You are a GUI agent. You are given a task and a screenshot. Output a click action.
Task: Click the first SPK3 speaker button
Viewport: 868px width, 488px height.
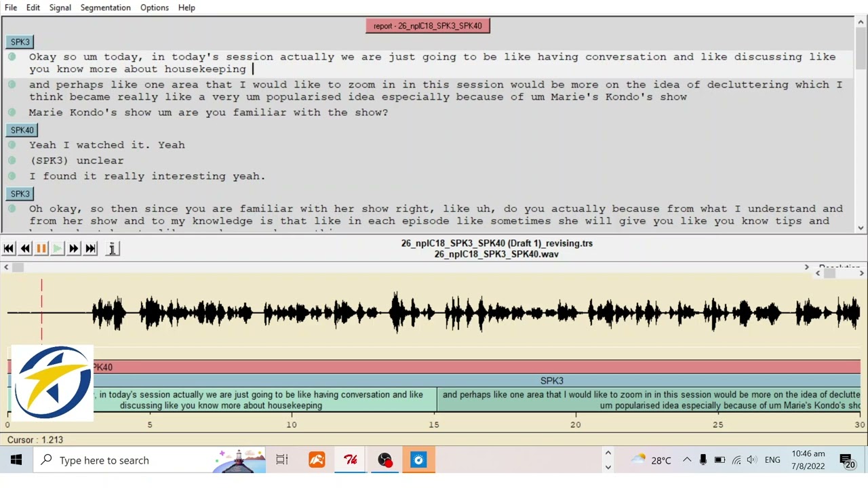20,42
